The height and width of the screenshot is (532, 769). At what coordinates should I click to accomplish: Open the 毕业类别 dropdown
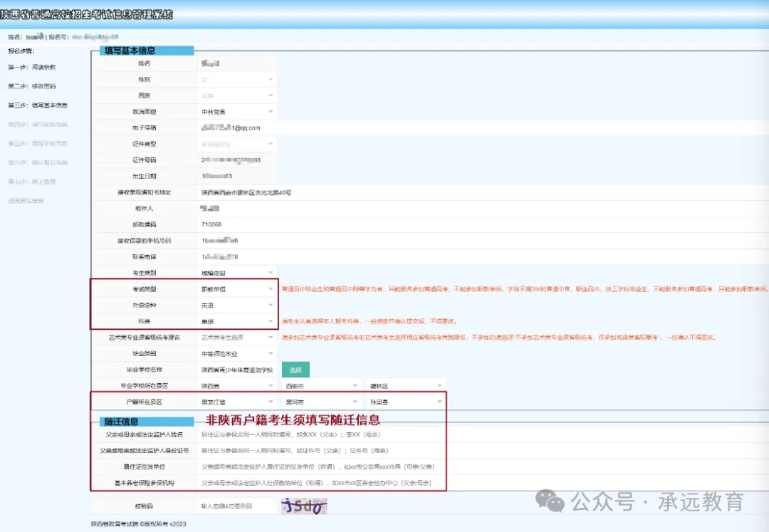pos(237,353)
